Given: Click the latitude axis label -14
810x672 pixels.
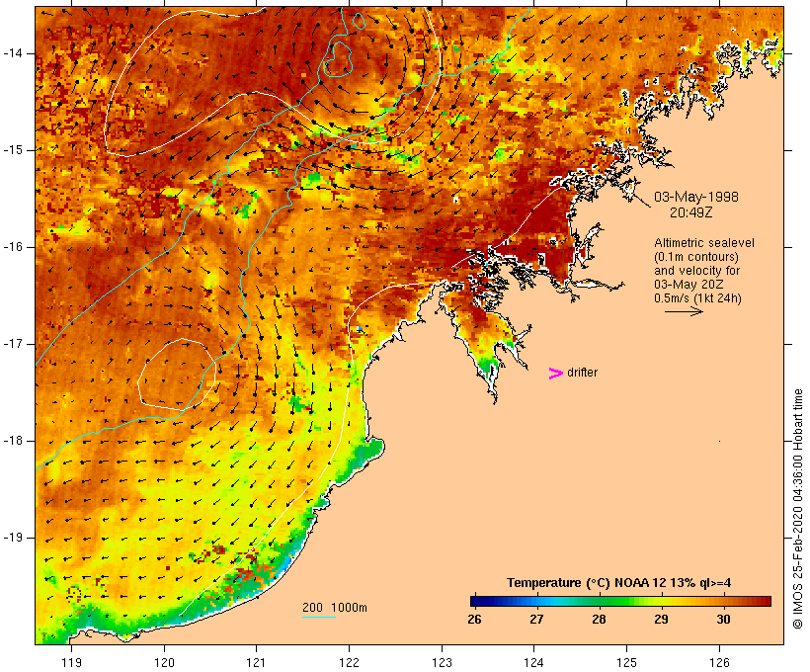Looking at the screenshot, I should (x=13, y=53).
